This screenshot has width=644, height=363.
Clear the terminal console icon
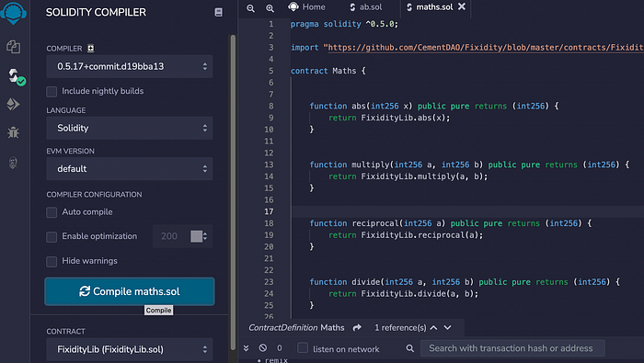pyautogui.click(x=263, y=347)
